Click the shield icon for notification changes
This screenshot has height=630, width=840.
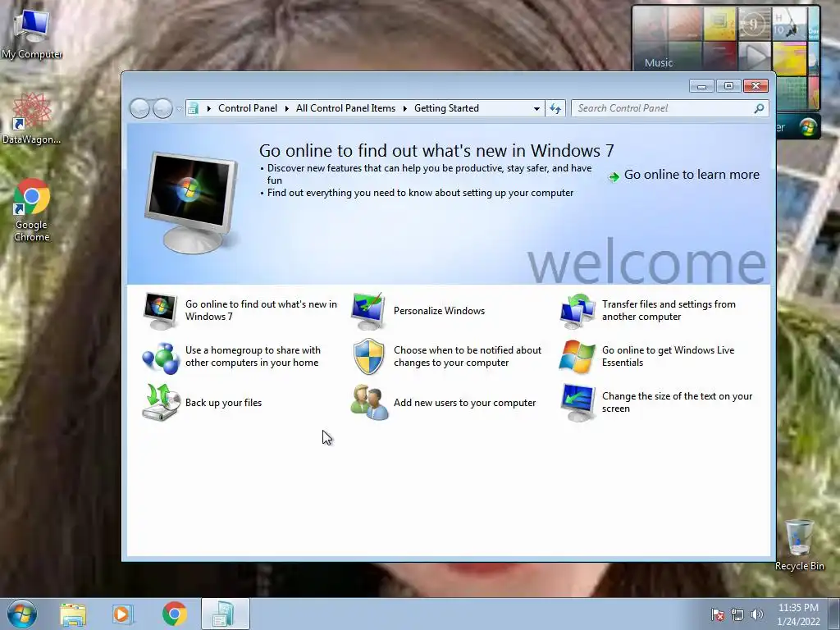[369, 356]
